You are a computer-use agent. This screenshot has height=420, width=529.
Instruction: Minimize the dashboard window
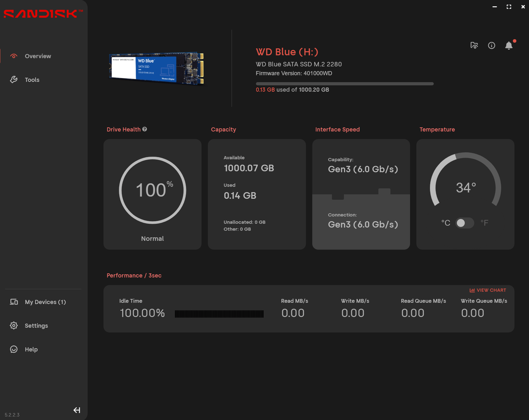click(x=495, y=7)
